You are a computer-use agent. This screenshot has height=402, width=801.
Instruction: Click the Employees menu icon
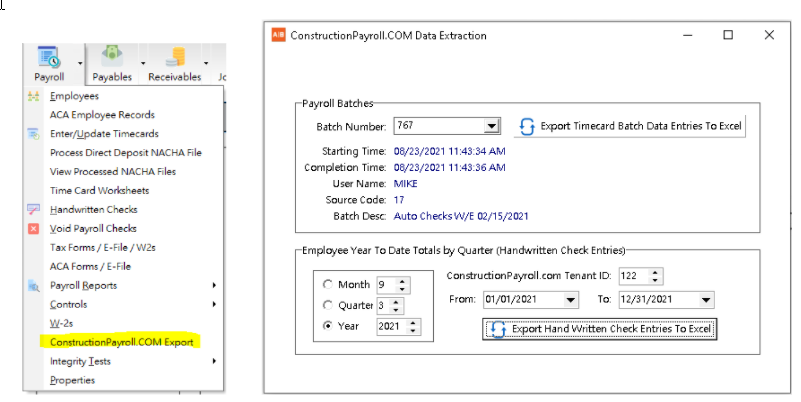(x=33, y=96)
